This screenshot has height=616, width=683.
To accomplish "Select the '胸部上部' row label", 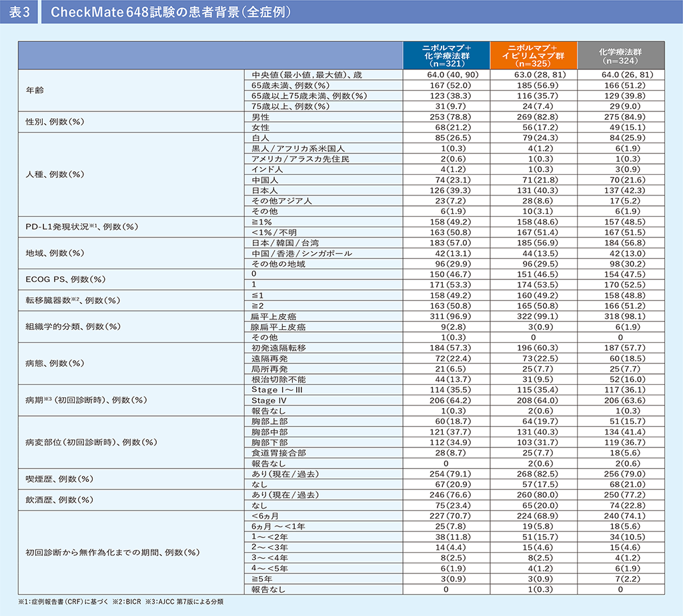I will click(269, 421).
